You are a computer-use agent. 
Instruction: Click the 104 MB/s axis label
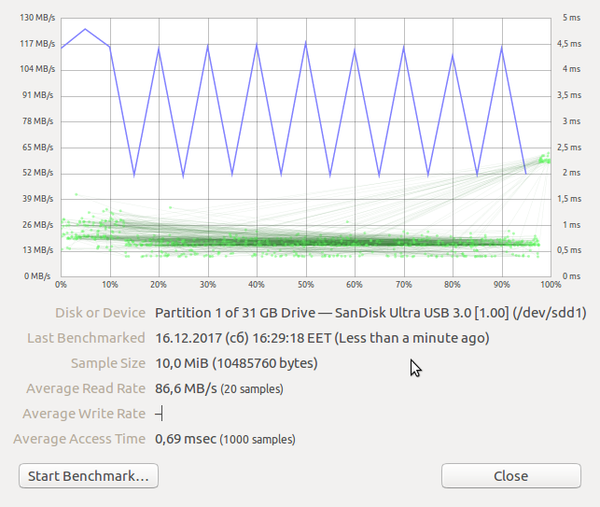[x=38, y=69]
